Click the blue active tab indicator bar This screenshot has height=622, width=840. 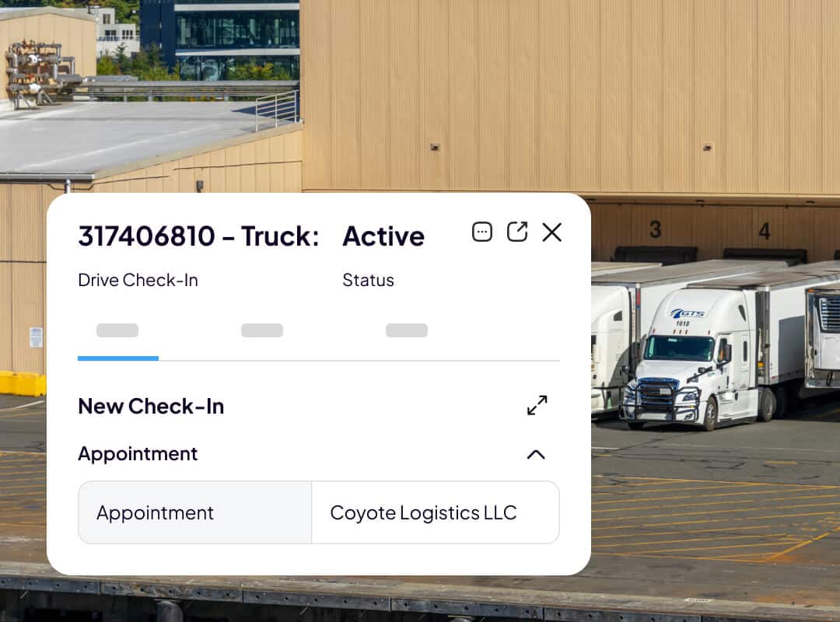tap(118, 358)
